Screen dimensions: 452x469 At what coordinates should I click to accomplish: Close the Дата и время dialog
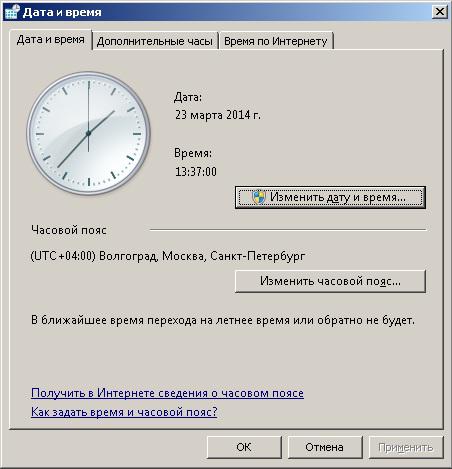point(440,12)
